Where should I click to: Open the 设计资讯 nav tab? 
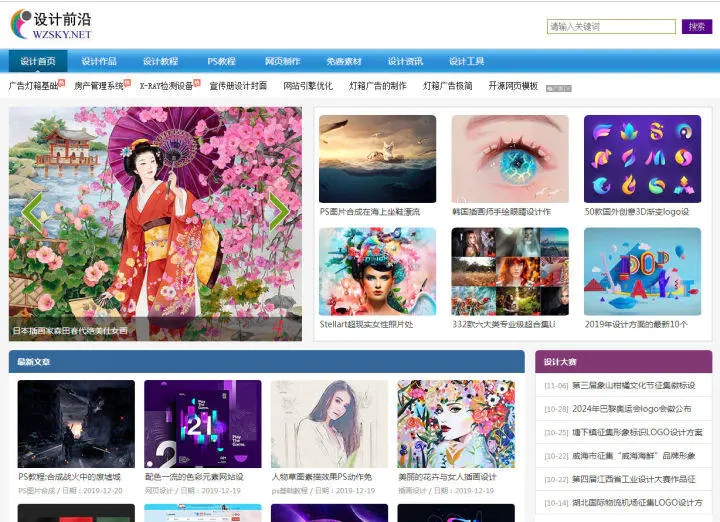405,61
